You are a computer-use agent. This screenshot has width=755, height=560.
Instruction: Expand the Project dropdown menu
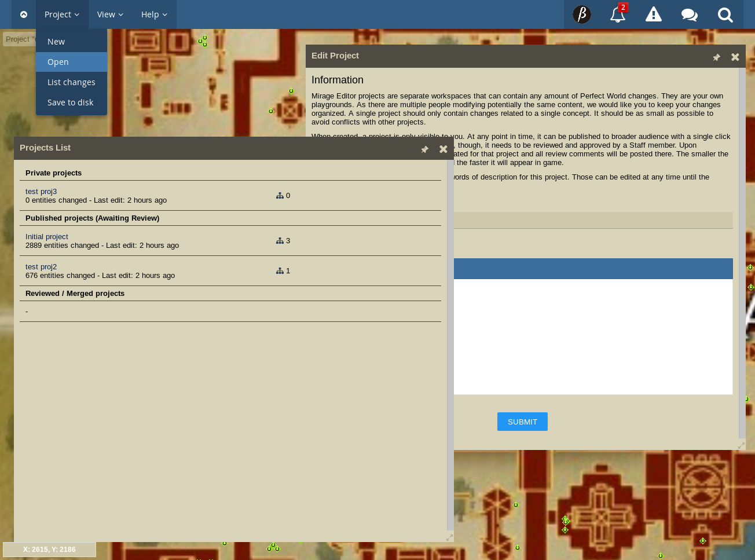coord(62,14)
